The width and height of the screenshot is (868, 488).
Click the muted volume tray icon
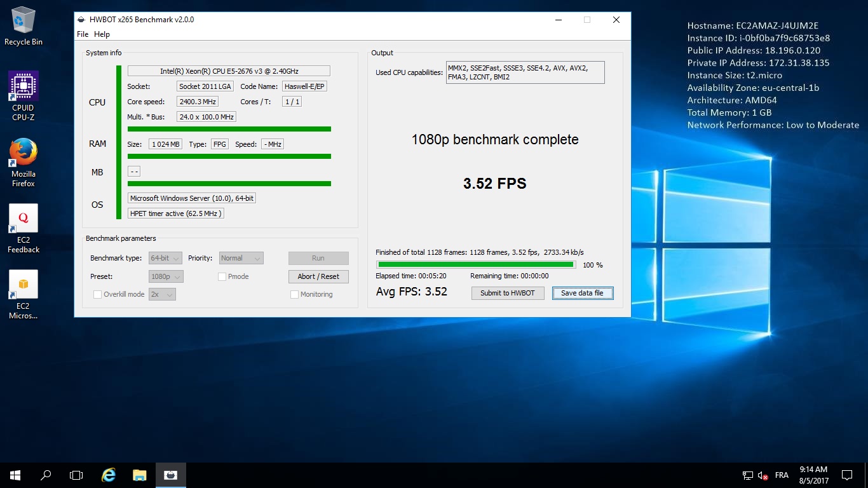[x=763, y=475]
